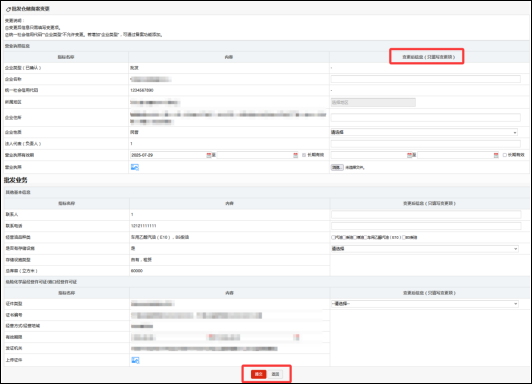This screenshot has height=384, width=532.
Task: Open the 企业性质 dropdown for changed info
Action: click(424, 132)
